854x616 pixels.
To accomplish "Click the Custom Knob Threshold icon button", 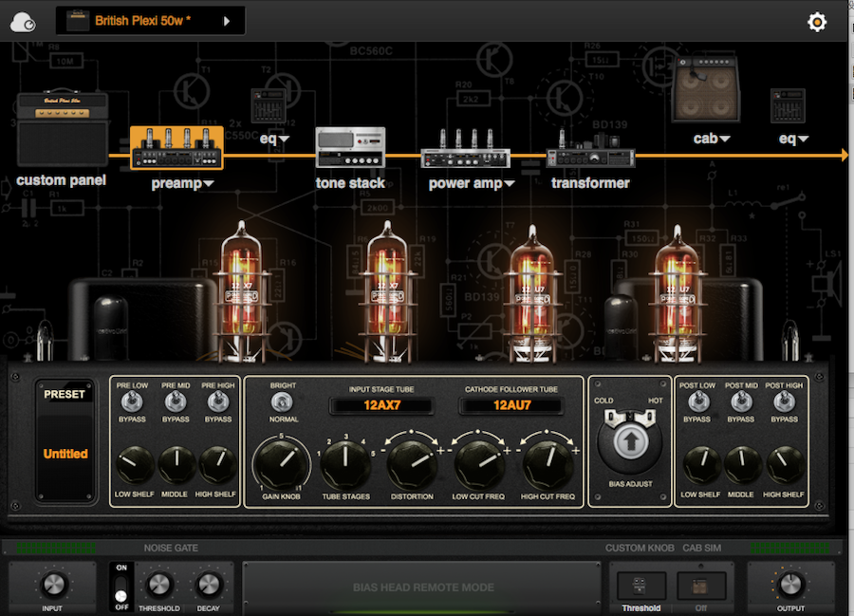I will 641,586.
